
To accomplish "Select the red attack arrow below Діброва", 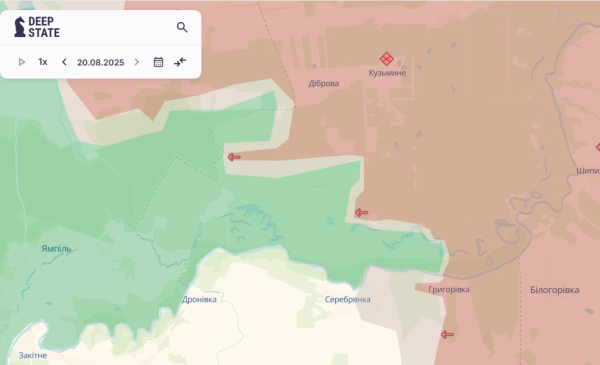I will (234, 157).
